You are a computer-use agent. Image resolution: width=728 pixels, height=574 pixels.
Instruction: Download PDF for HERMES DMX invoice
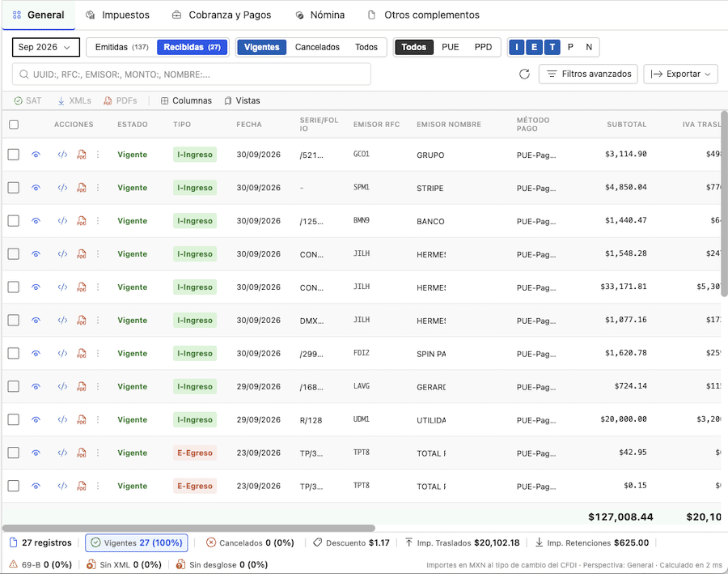(82, 321)
